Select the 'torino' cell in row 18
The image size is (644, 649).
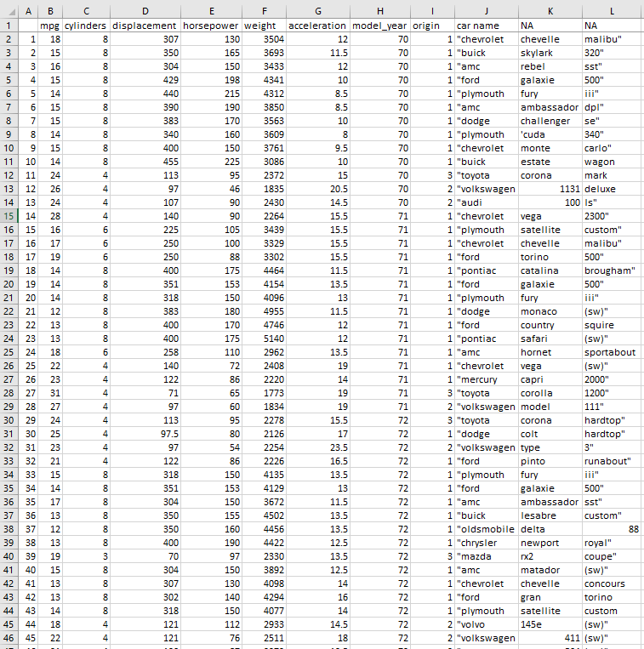[550, 257]
